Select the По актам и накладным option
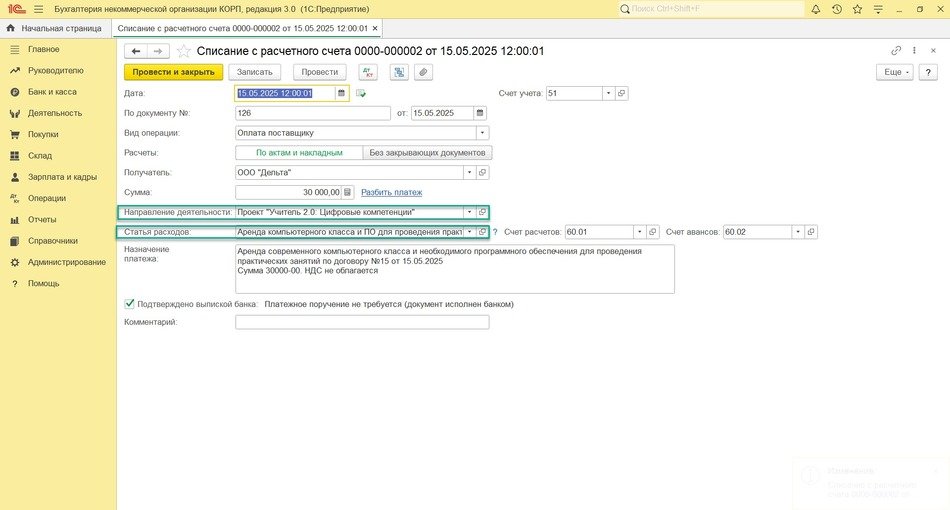Image resolution: width=950 pixels, height=510 pixels. [x=299, y=153]
